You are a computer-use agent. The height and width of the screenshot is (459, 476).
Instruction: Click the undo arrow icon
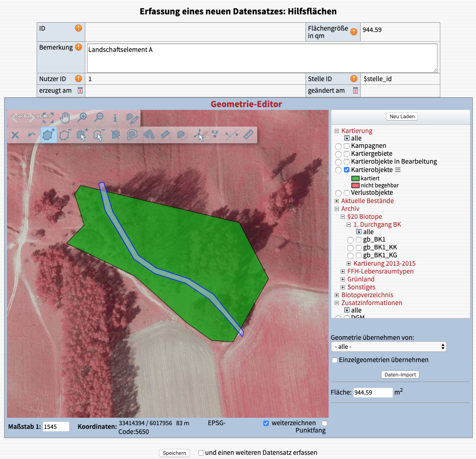click(32, 135)
